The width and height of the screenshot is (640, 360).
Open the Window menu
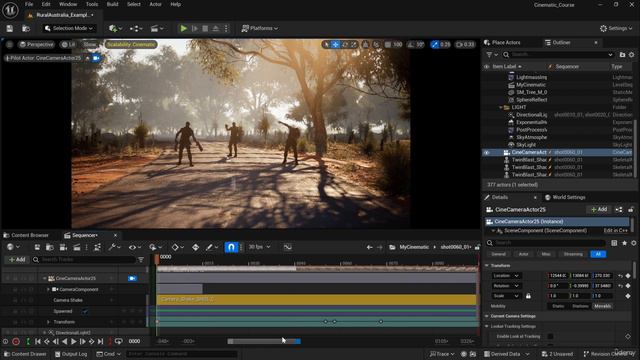pos(68,4)
